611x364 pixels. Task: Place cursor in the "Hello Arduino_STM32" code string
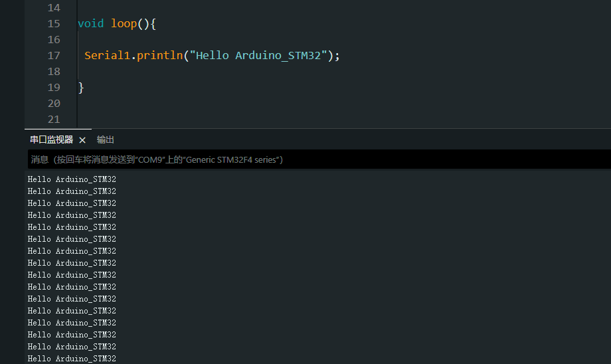[x=258, y=56]
